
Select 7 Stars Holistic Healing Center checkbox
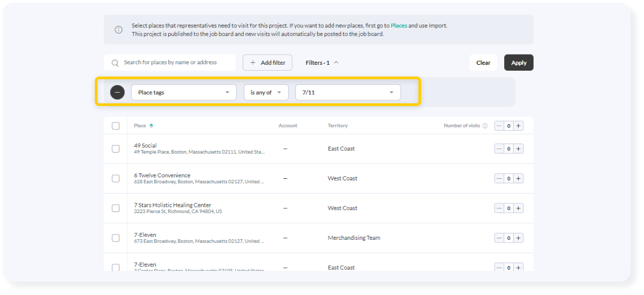tap(116, 208)
